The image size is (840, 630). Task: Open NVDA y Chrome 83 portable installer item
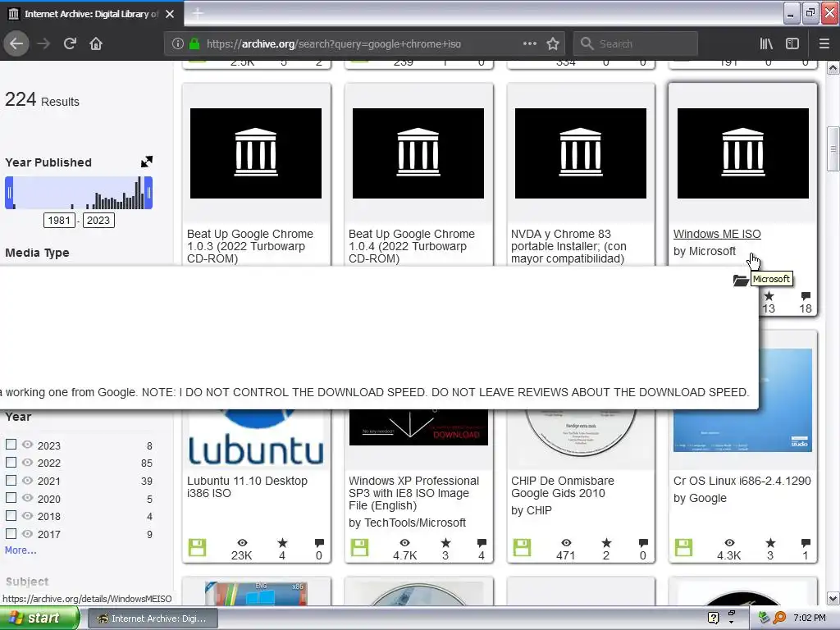(x=568, y=246)
